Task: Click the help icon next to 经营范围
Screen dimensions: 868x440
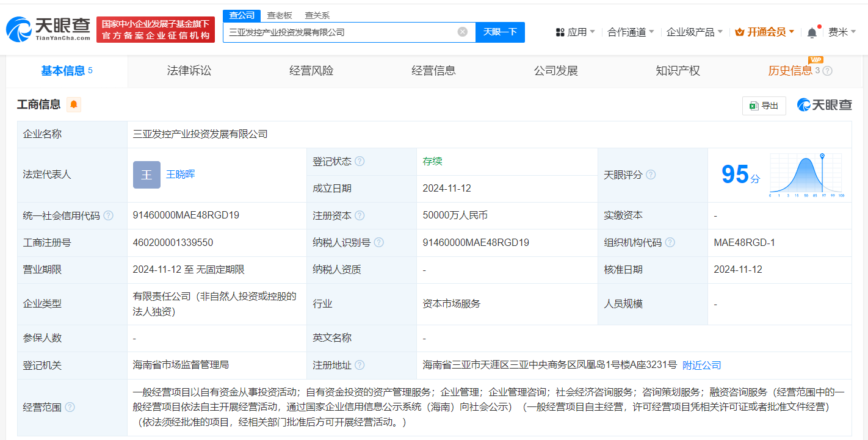Action: pyautogui.click(x=70, y=407)
